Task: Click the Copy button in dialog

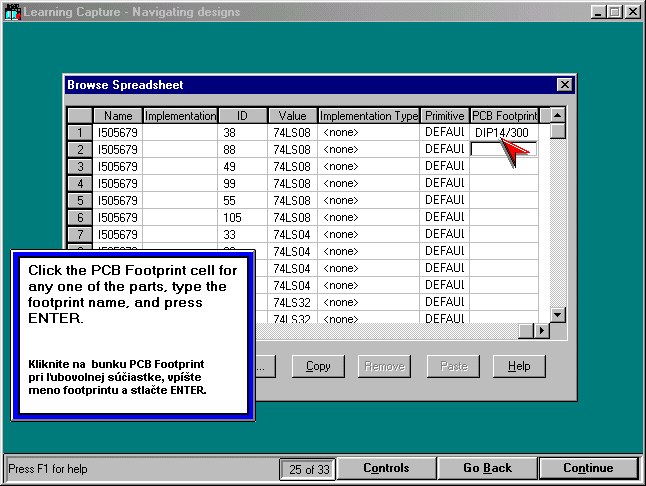Action: tap(318, 366)
